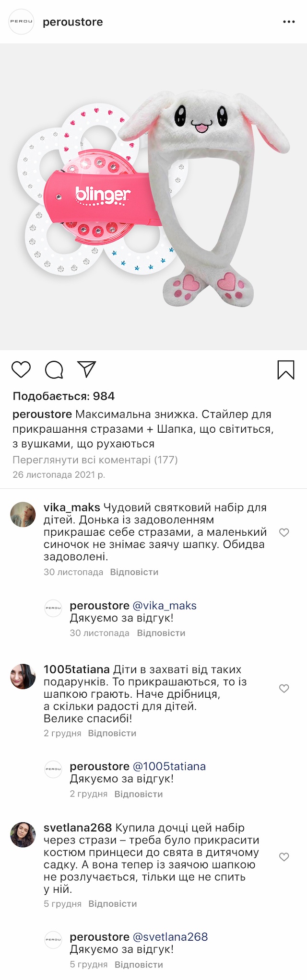The width and height of the screenshot is (307, 980).
Task: Like svetlana268's comment
Action: coord(284,857)
